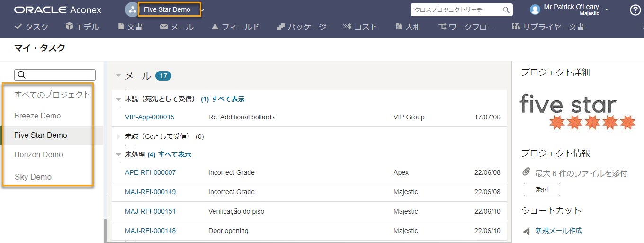This screenshot has width=644, height=243.
Task: Collapse the 未処理 group
Action: (119, 155)
